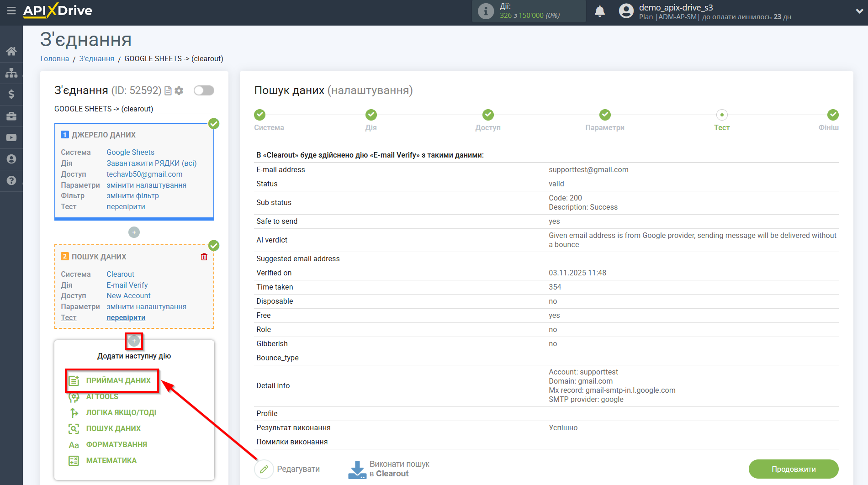
Task: Click the plus button between source and search blocks
Action: click(x=134, y=232)
